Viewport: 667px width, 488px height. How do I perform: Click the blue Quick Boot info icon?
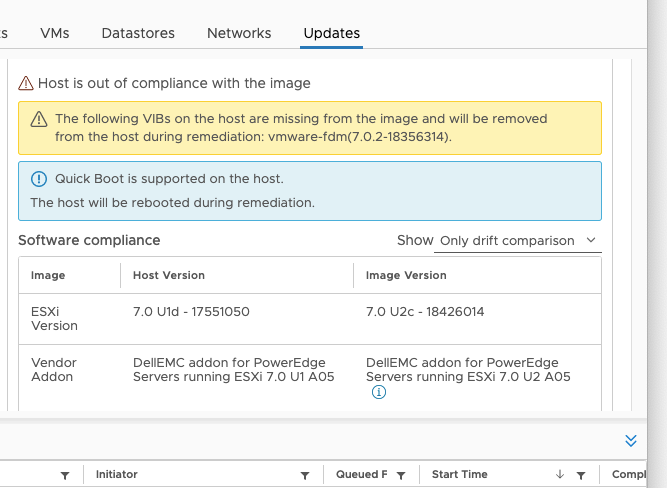39,179
